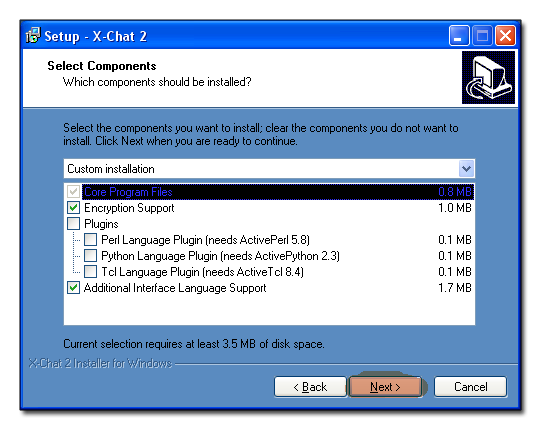Select Perl Language Plugin row text
The width and height of the screenshot is (541, 430).
(205, 240)
